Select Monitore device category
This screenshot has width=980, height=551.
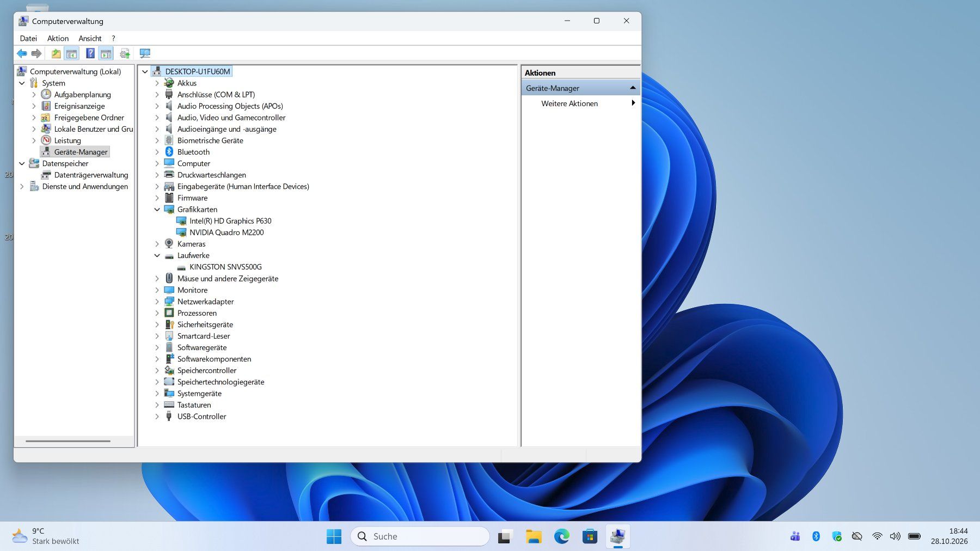(192, 290)
